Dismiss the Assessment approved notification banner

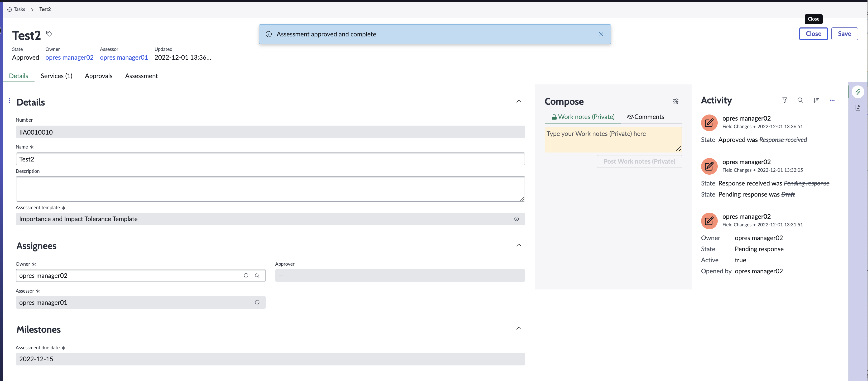point(601,34)
